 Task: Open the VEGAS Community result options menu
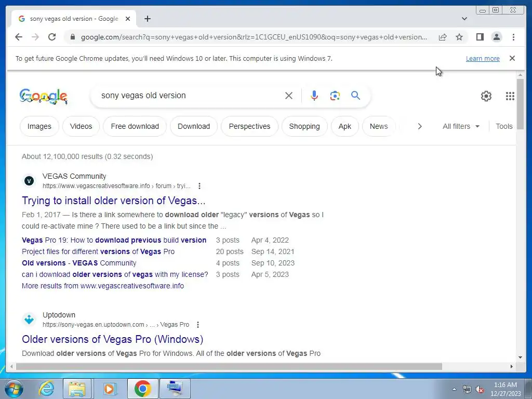pyautogui.click(x=199, y=186)
